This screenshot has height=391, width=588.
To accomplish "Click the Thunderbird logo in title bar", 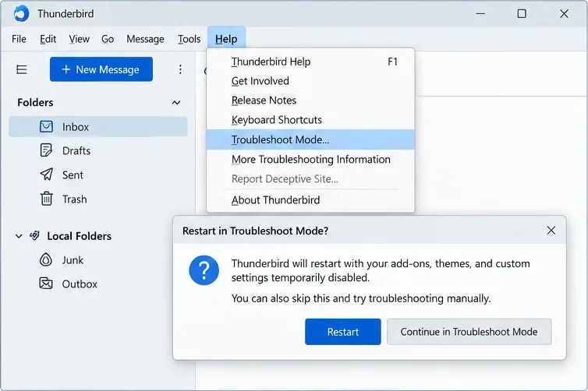I will click(21, 14).
